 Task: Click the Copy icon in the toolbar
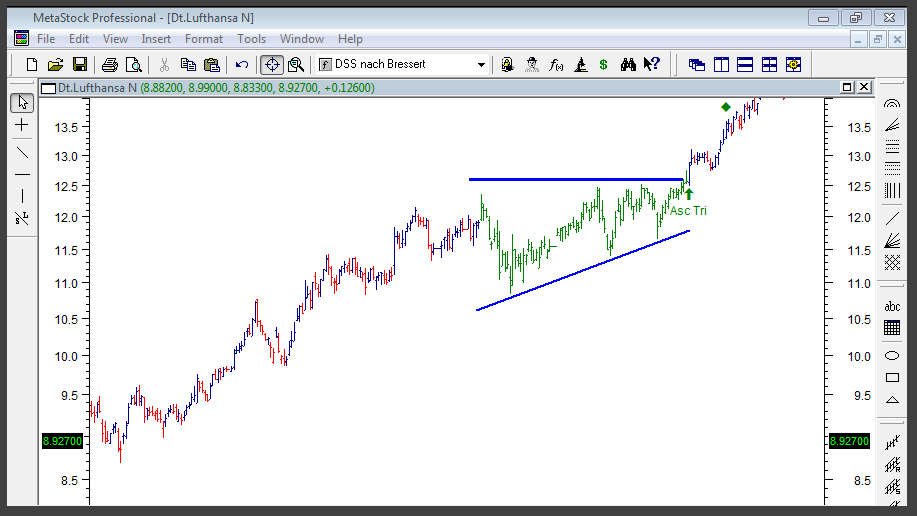(188, 64)
